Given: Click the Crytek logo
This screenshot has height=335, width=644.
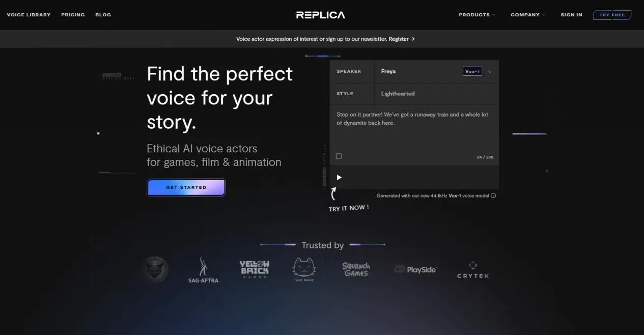Looking at the screenshot, I should point(473,270).
